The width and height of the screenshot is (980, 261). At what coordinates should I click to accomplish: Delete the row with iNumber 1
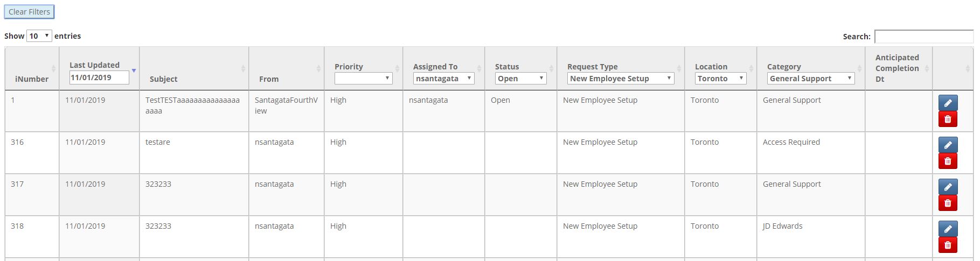pos(948,119)
